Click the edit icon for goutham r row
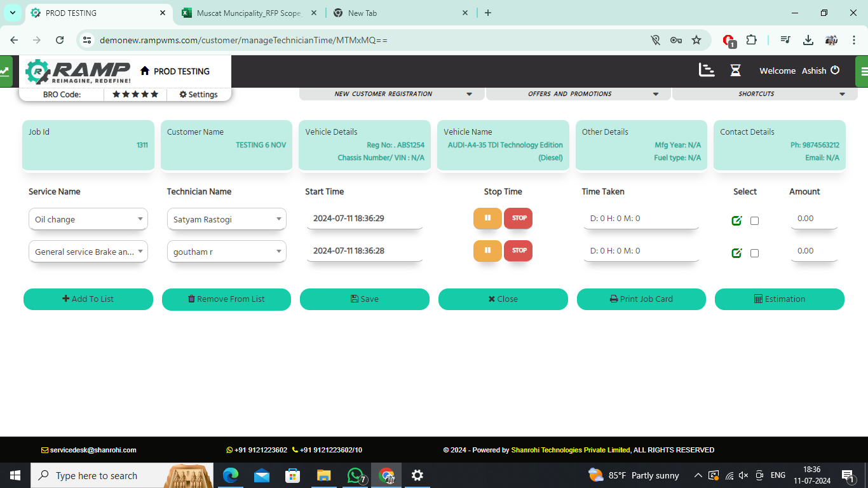The height and width of the screenshot is (488, 868). (736, 253)
